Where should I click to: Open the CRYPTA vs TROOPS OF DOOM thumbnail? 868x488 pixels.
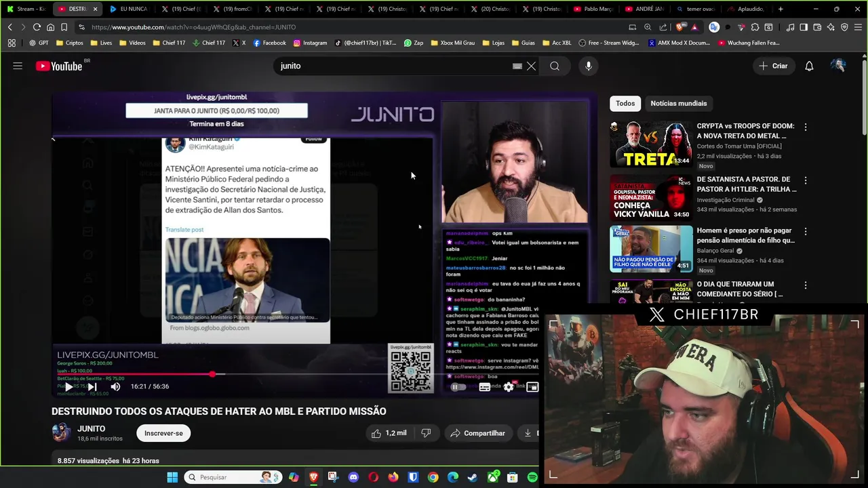(x=651, y=144)
